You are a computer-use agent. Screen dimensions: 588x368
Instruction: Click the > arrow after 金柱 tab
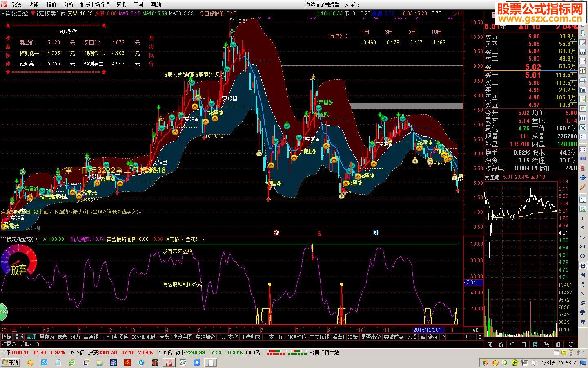[443, 337]
